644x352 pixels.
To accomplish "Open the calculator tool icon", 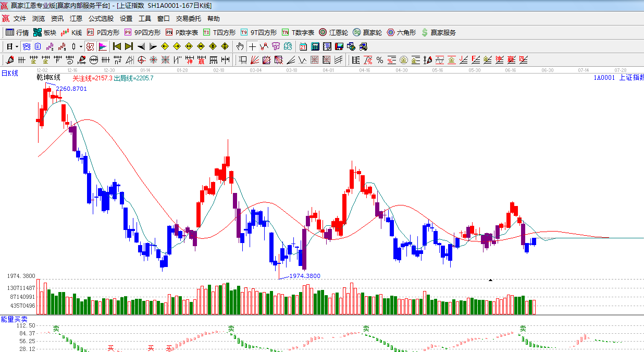I will pos(315,46).
